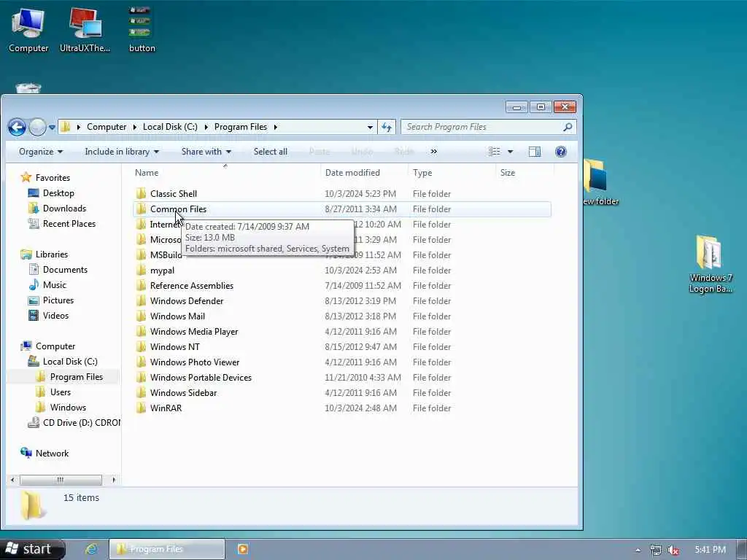747x560 pixels.
Task: Select Local Disk (C:) in navigation pane
Action: click(70, 362)
